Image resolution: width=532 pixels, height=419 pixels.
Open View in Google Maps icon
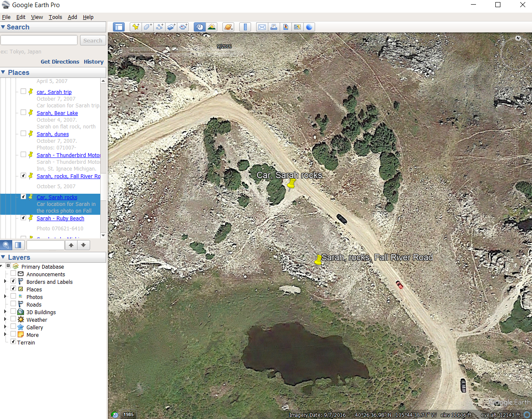click(297, 27)
